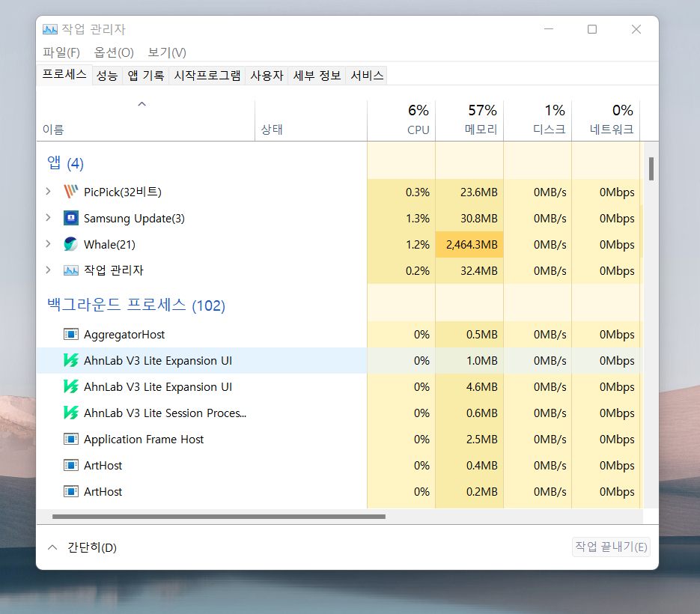700x614 pixels.
Task: Select the Application Frame Host row name
Action: pos(144,440)
